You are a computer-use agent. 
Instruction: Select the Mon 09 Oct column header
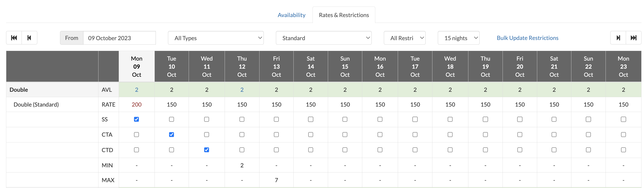pos(137,67)
